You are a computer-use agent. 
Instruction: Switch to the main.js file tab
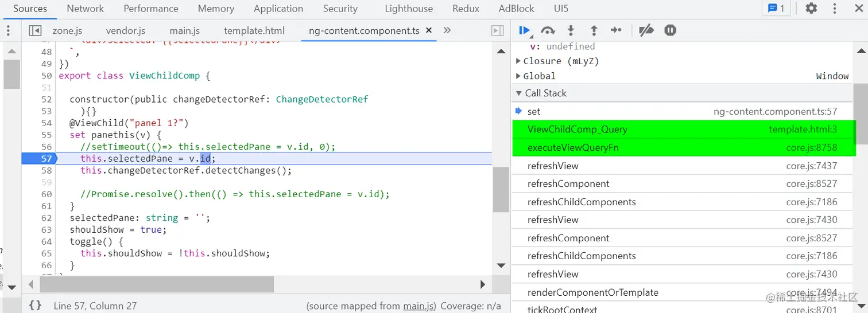(184, 31)
